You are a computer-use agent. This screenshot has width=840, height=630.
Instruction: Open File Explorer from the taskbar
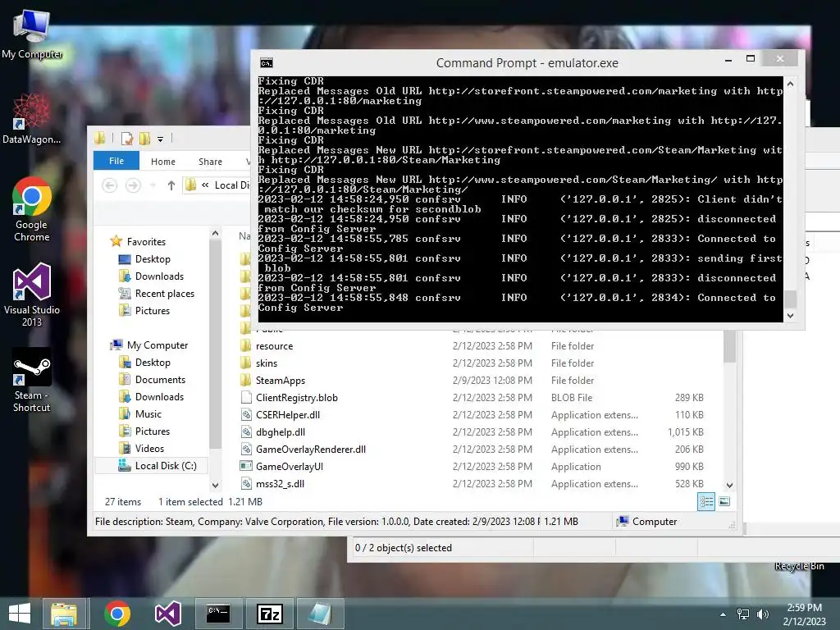[x=64, y=614]
